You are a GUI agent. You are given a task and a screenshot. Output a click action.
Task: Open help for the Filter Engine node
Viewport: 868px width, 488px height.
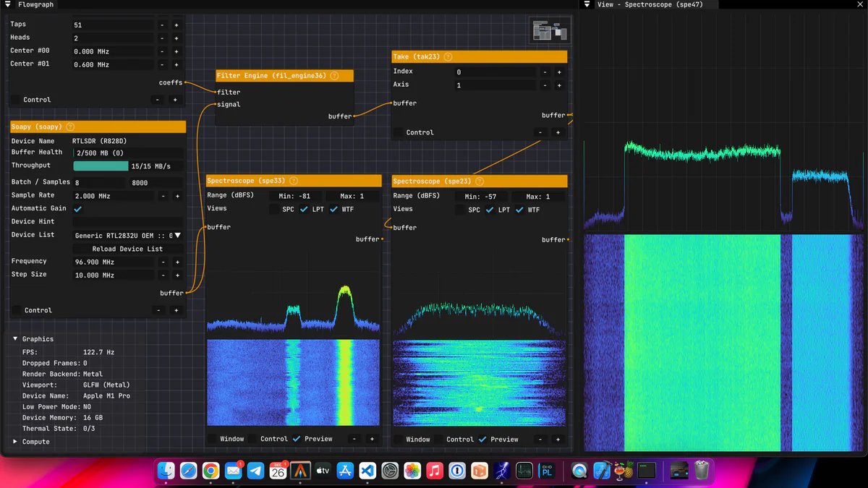tap(333, 74)
